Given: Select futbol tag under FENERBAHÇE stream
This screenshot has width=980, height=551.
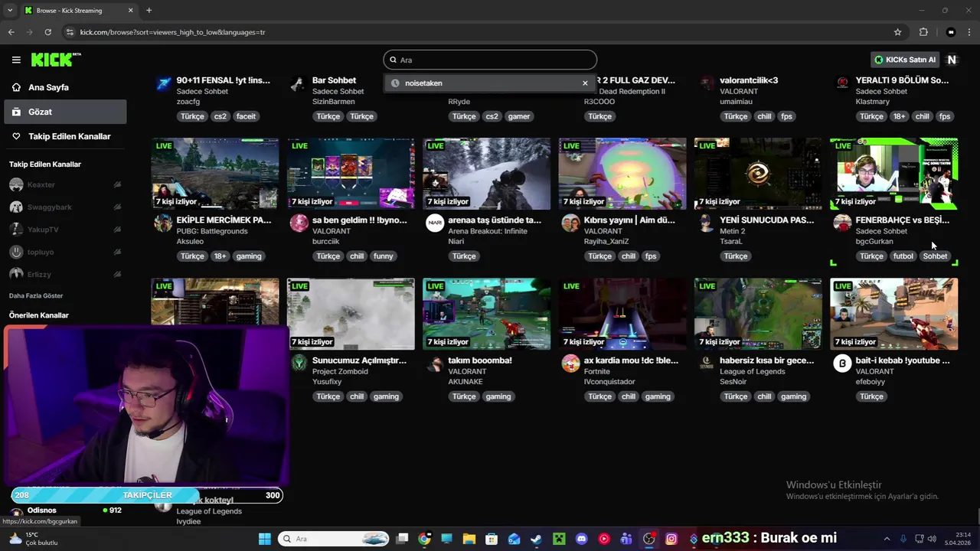Looking at the screenshot, I should 903,256.
